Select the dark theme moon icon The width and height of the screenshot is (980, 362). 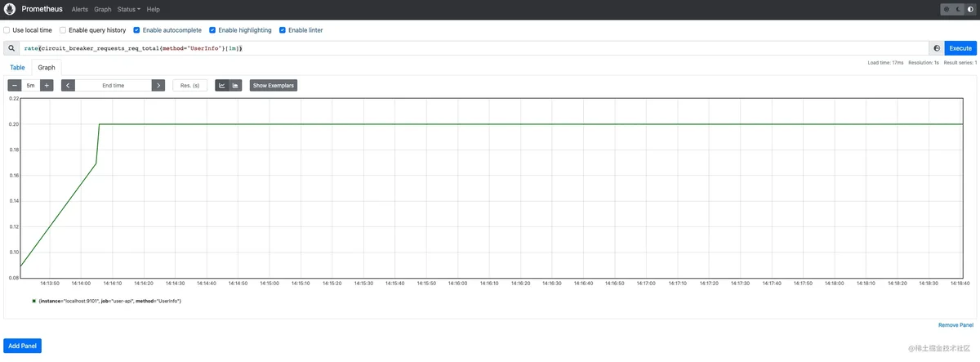tap(957, 9)
